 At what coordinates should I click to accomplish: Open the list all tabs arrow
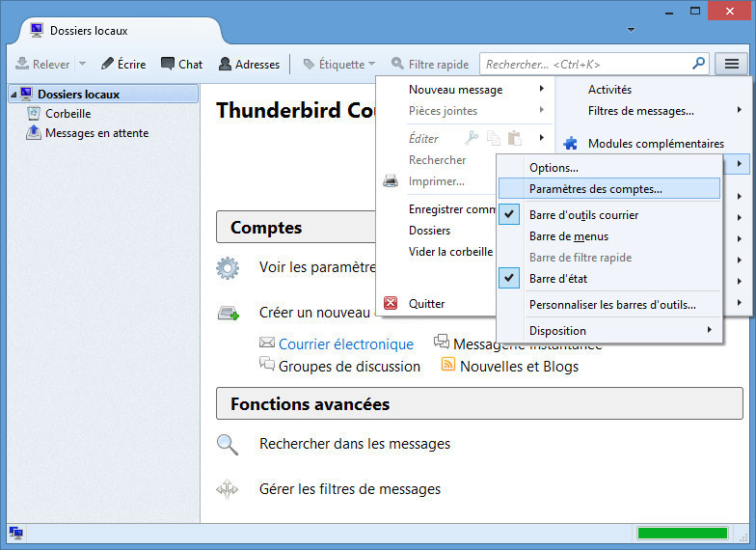click(x=631, y=30)
